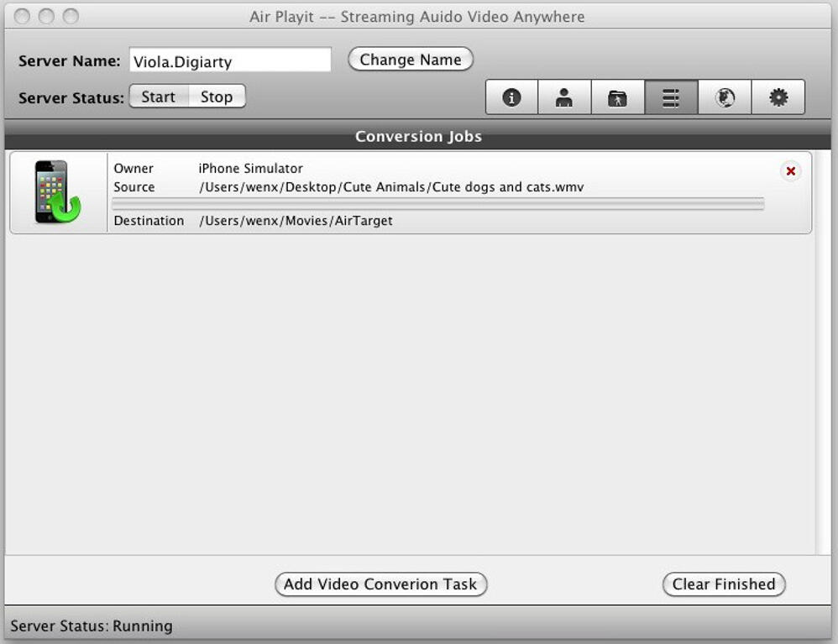Click the conversion job progress bar

coord(437,204)
